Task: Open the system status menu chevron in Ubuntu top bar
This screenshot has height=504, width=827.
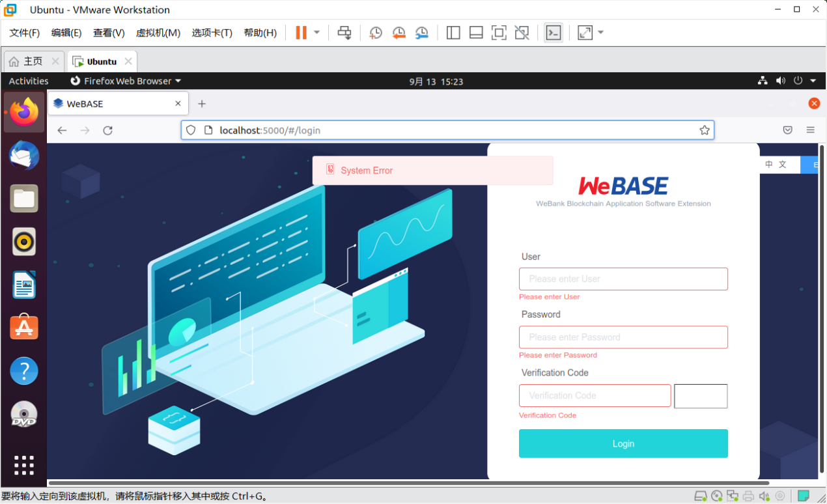Action: point(813,81)
